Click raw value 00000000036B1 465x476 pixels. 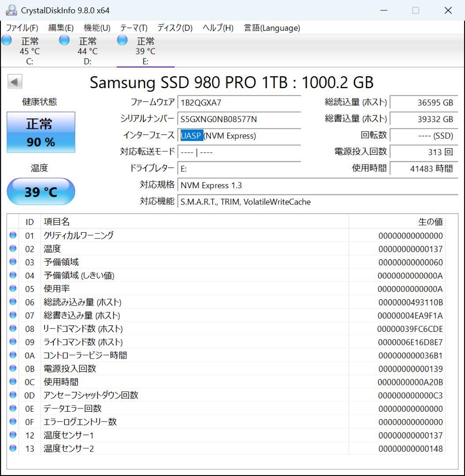tap(410, 356)
